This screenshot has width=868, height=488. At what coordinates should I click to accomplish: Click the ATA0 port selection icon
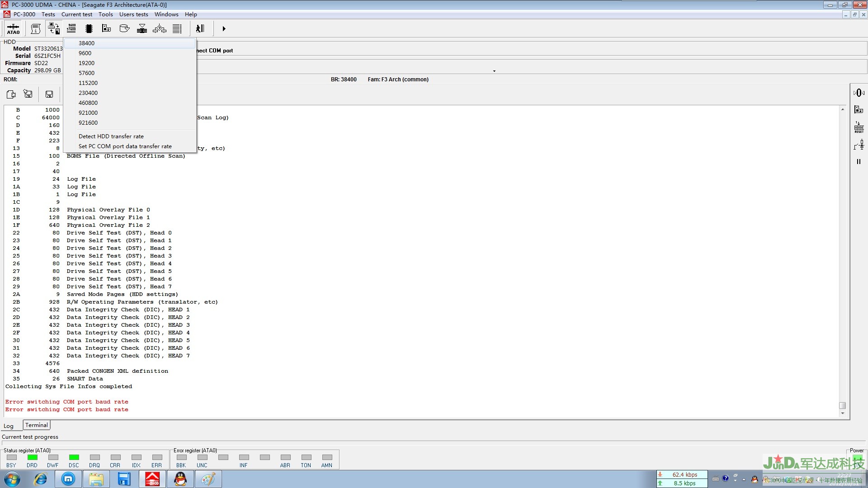tap(13, 28)
